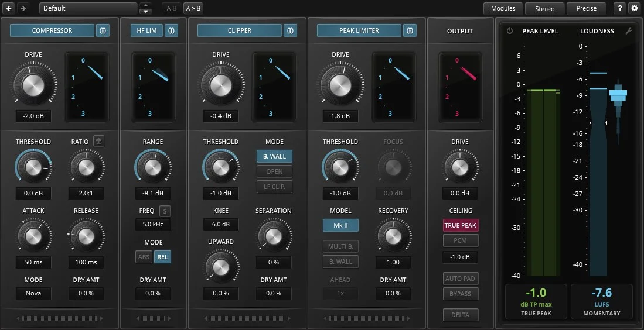Toggle the S button next to Freq
Image resolution: width=644 pixels, height=330 pixels.
click(x=165, y=211)
